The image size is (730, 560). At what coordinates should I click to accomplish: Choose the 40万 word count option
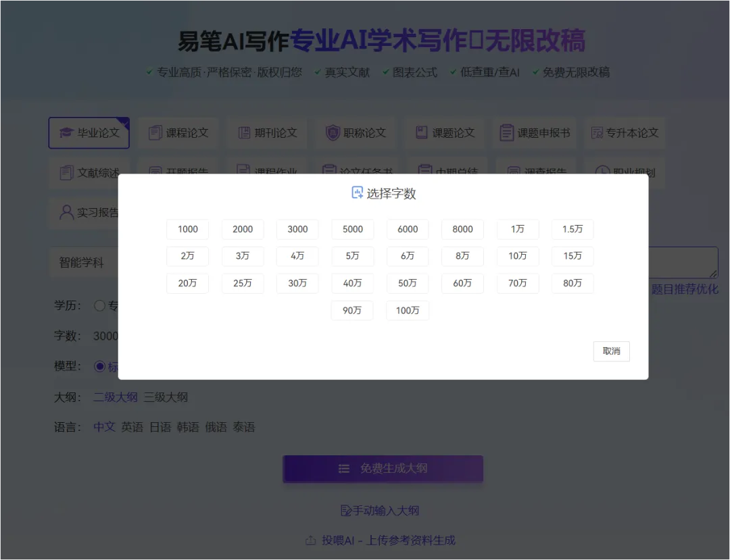[x=352, y=283]
